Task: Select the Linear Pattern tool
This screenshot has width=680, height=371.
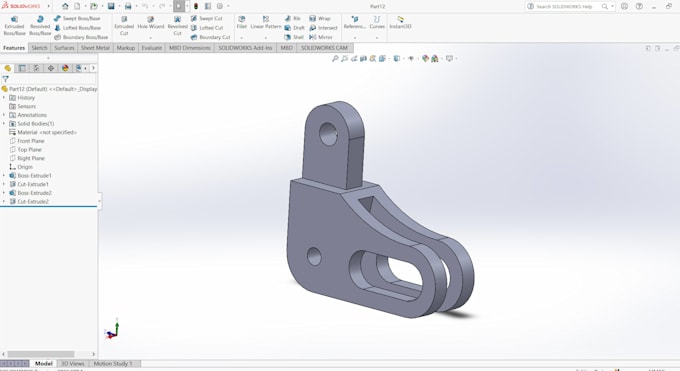Action: coord(266,23)
